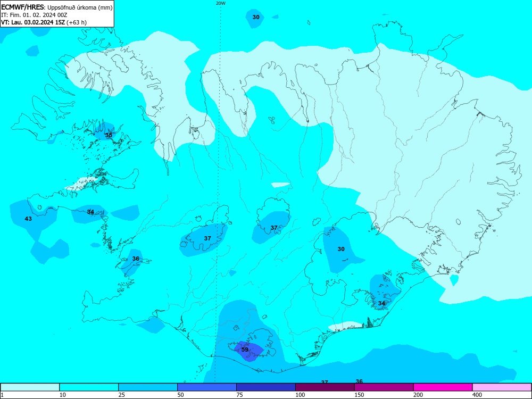
Task: Click the legend tick label "100"
Action: 300,395
